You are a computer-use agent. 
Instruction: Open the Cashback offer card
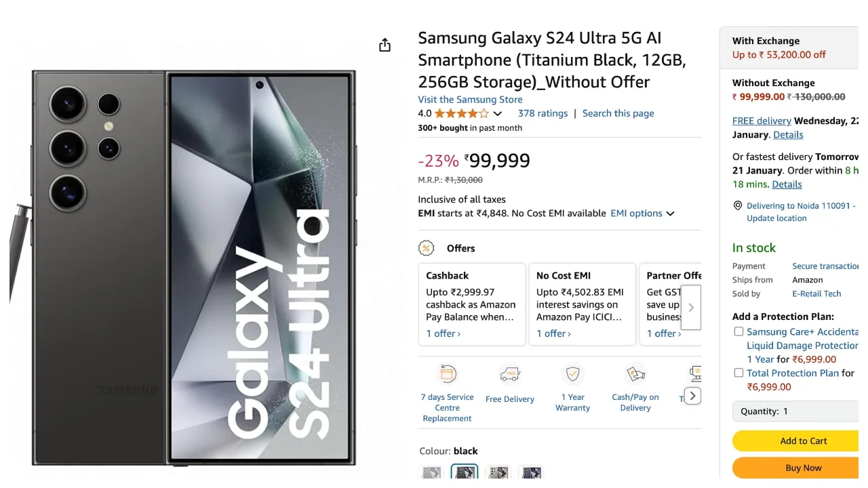[x=472, y=304]
